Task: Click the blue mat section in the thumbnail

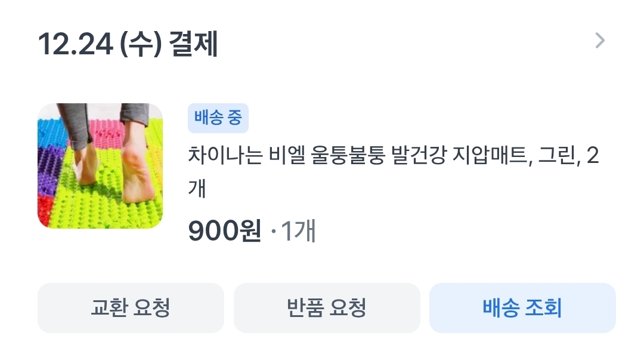Action: tap(50, 133)
